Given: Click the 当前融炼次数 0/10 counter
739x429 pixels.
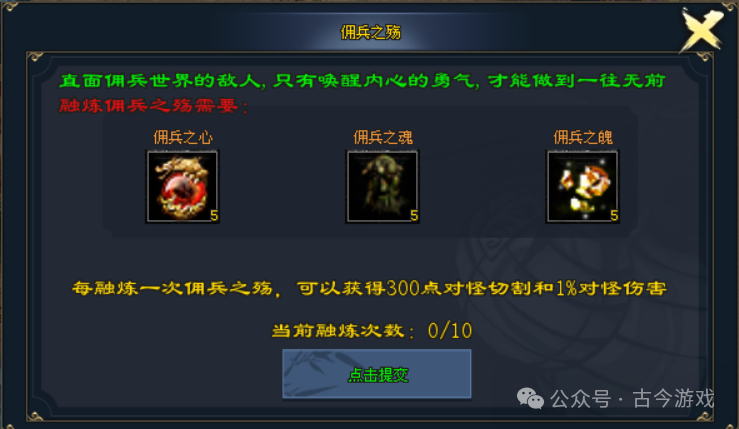Looking at the screenshot, I should tap(372, 330).
